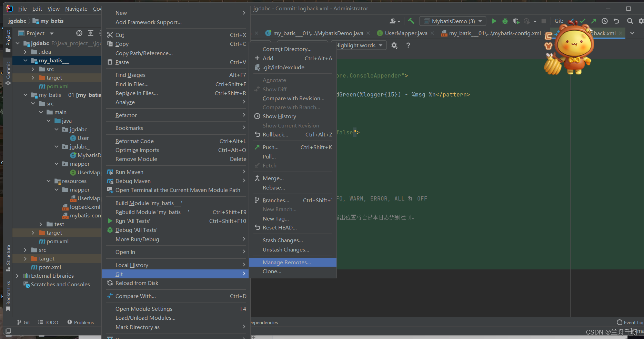The image size is (644, 339).
Task: Close the UserMapper.java editor tab
Action: [433, 33]
